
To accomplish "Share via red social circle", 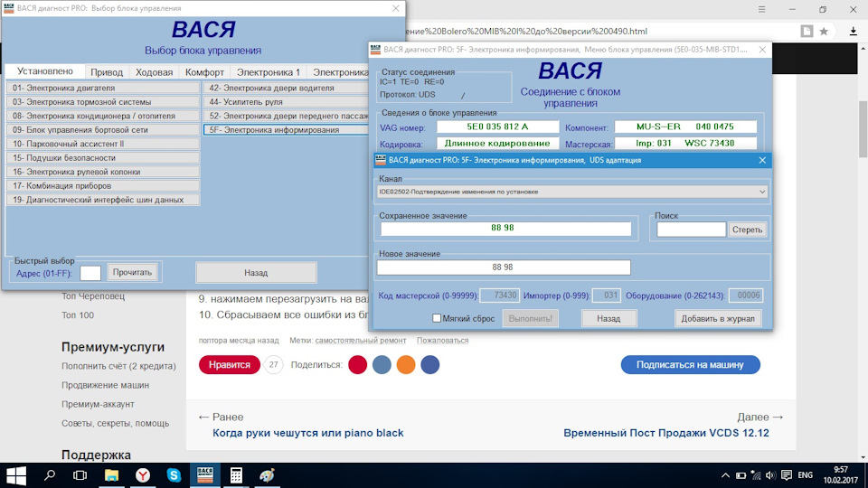I will tap(358, 364).
